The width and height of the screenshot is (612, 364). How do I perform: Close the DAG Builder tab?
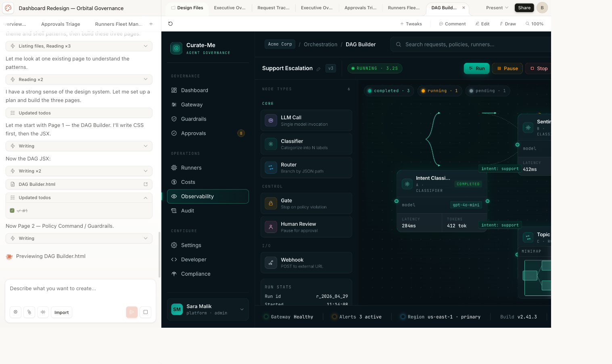click(x=464, y=8)
